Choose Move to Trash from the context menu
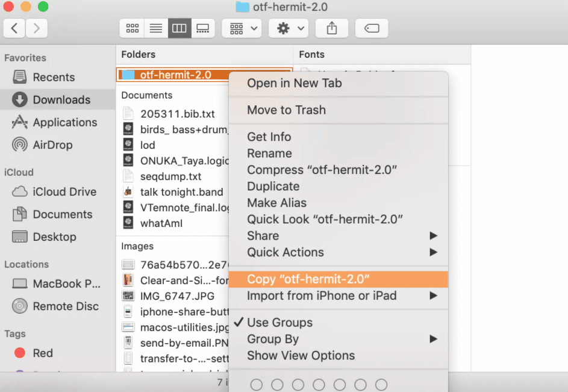The height and width of the screenshot is (392, 568). [x=286, y=110]
